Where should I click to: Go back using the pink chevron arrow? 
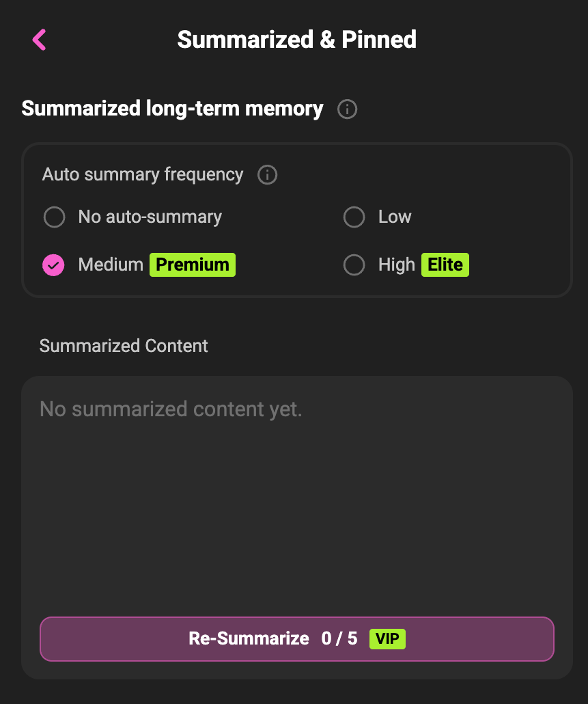coord(40,40)
